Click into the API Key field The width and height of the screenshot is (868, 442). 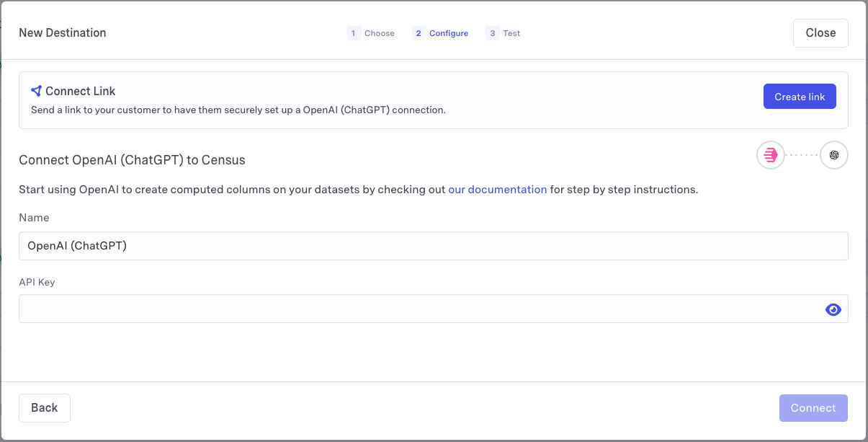point(418,309)
